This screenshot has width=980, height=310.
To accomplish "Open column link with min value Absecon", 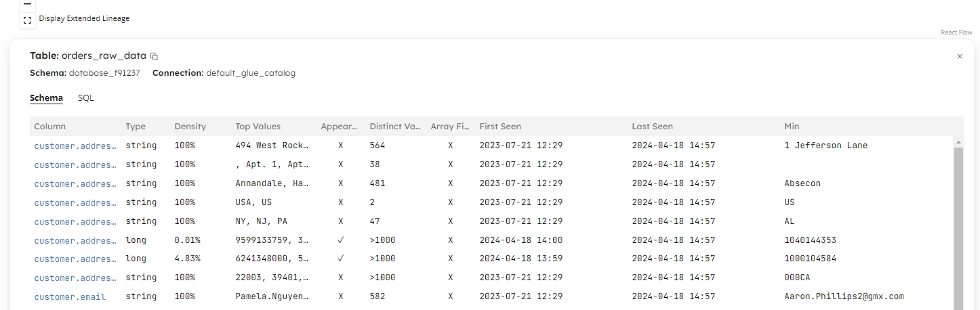I will point(75,183).
